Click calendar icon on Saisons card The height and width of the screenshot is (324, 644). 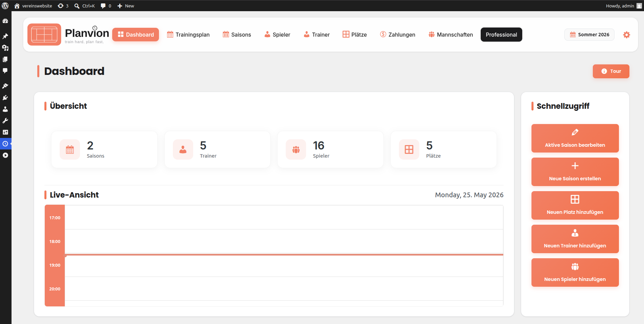(x=70, y=149)
